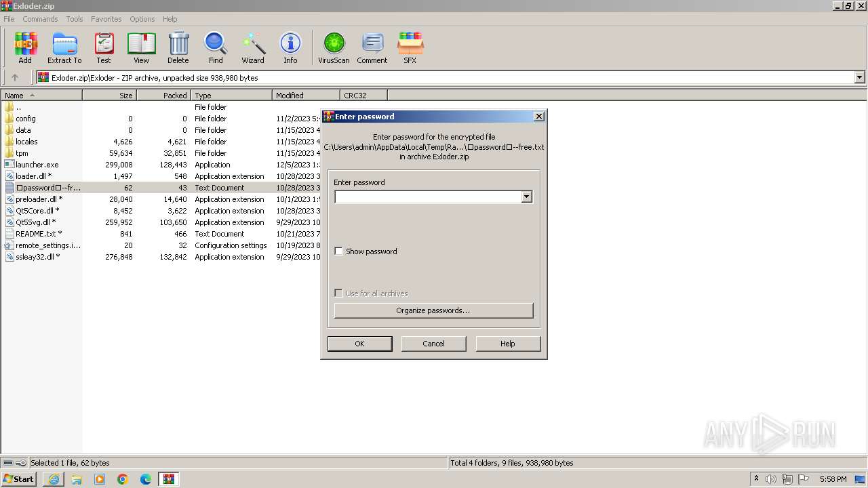Select ssleay32.dll file entry

pyautogui.click(x=38, y=257)
